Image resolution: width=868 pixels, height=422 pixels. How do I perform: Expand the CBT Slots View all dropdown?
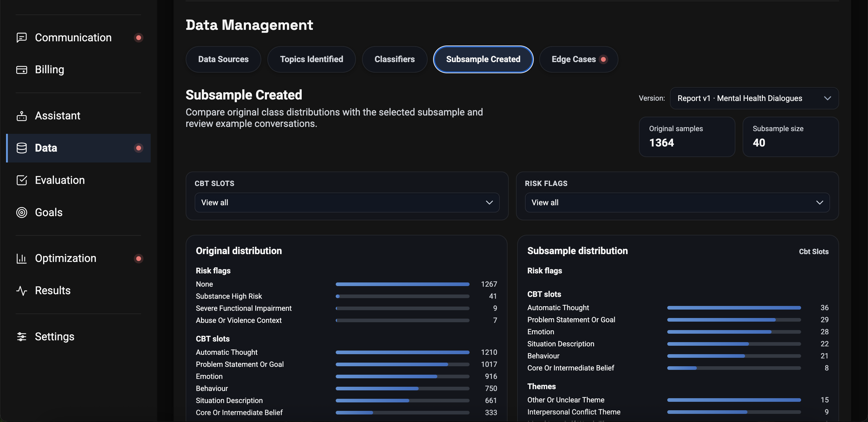(347, 203)
